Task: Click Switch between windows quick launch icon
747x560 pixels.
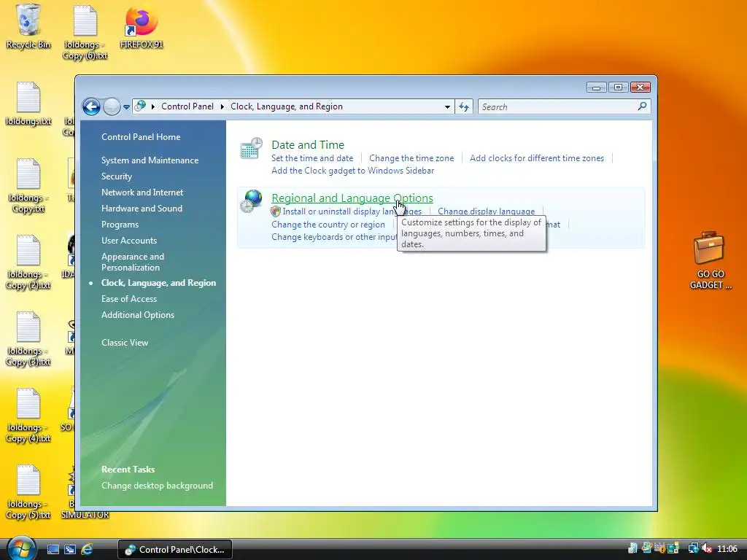Action: pyautogui.click(x=70, y=550)
